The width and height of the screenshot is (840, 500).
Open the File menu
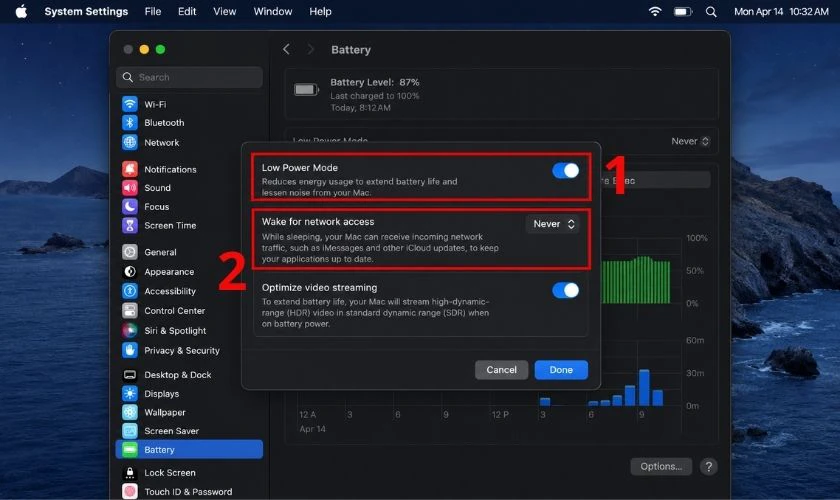coord(153,11)
